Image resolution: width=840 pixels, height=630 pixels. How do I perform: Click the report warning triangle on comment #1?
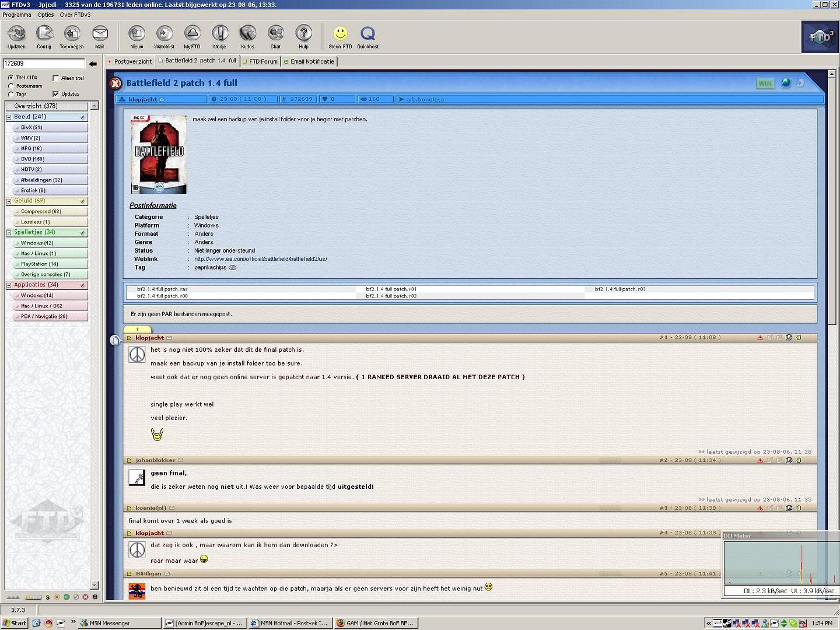tap(760, 337)
